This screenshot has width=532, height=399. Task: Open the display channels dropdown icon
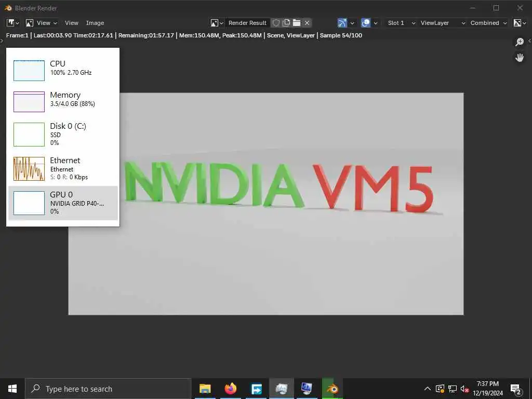(520, 23)
